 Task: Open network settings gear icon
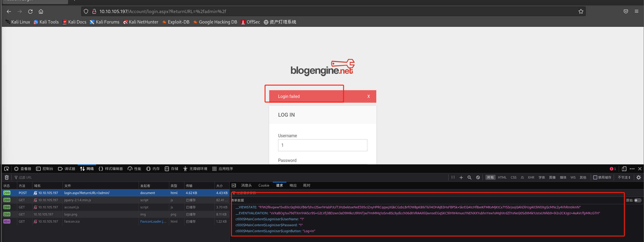pos(639,177)
